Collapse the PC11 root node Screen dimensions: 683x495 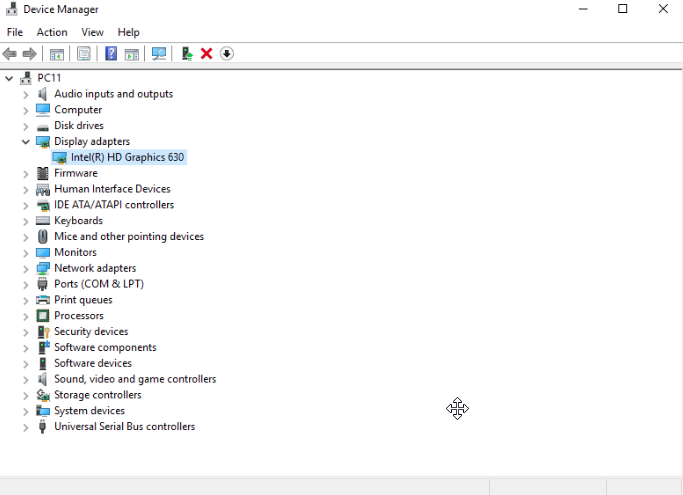coord(10,78)
